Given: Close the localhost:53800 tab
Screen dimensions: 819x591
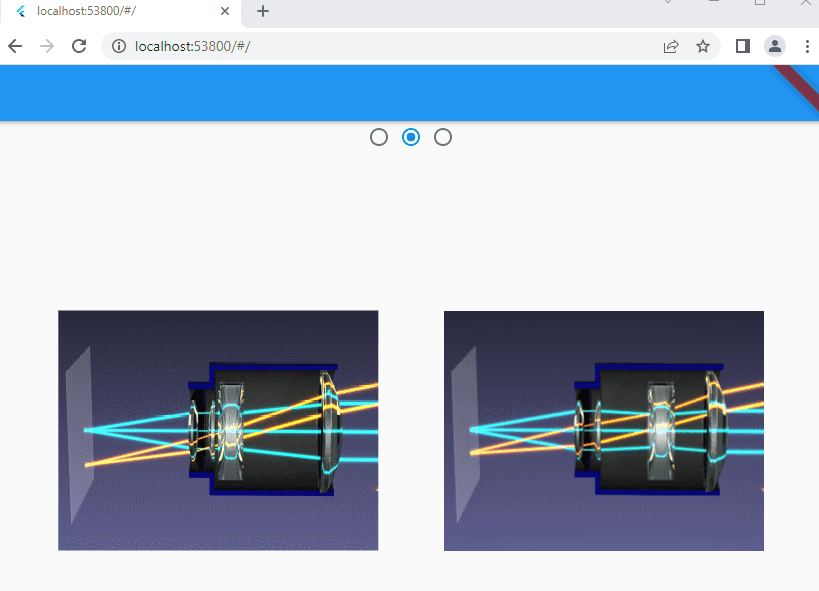Looking at the screenshot, I should [225, 12].
